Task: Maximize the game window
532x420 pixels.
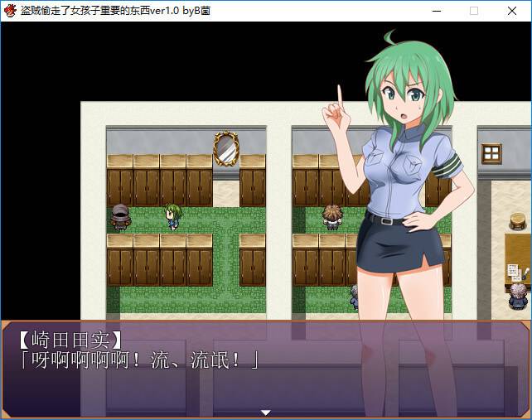Action: pyautogui.click(x=474, y=11)
